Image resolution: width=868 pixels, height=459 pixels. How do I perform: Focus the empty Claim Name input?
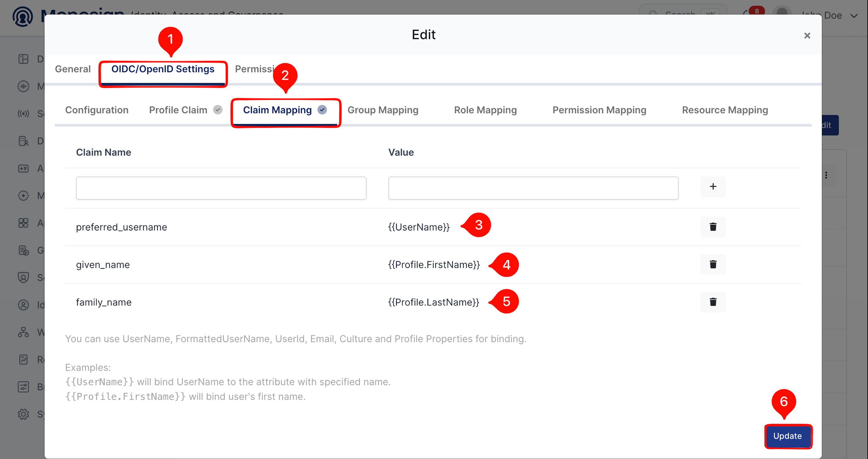pos(221,188)
